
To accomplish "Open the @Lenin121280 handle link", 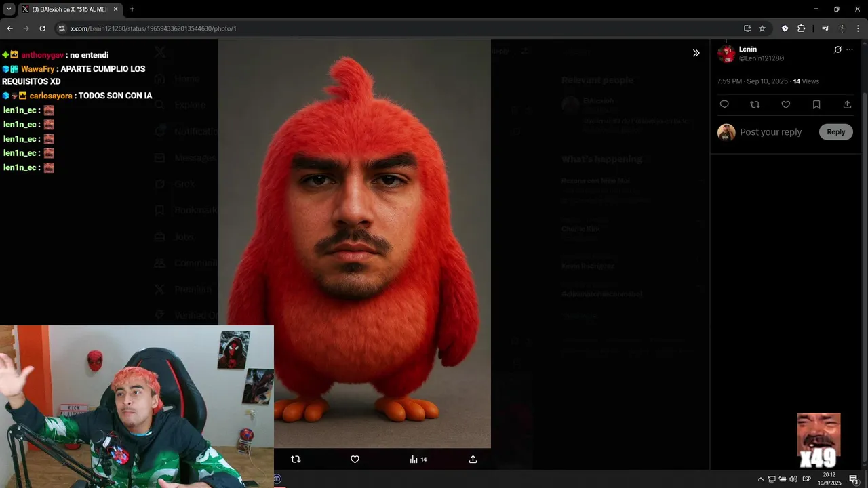I will coord(762,58).
